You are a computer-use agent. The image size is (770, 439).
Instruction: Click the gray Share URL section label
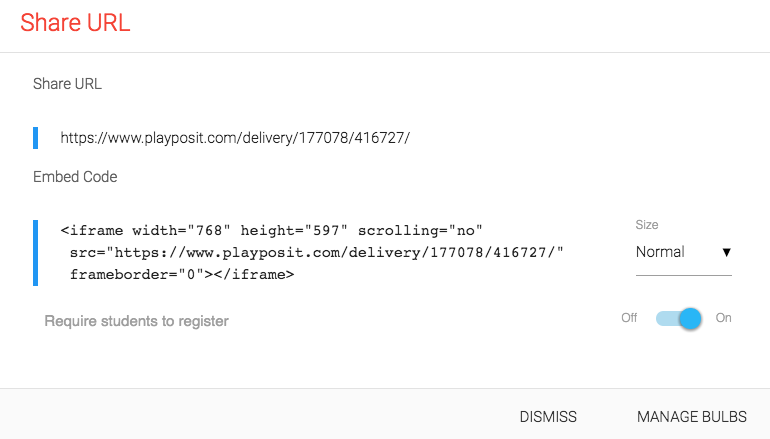67,84
